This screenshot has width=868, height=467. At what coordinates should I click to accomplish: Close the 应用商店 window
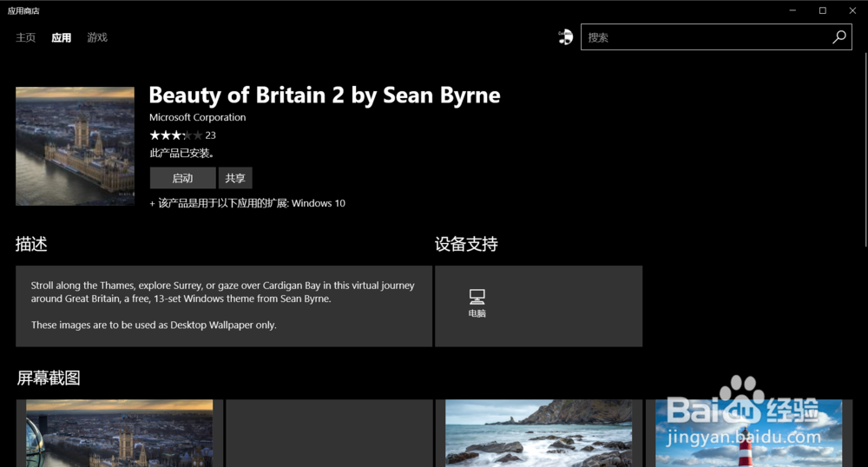852,10
